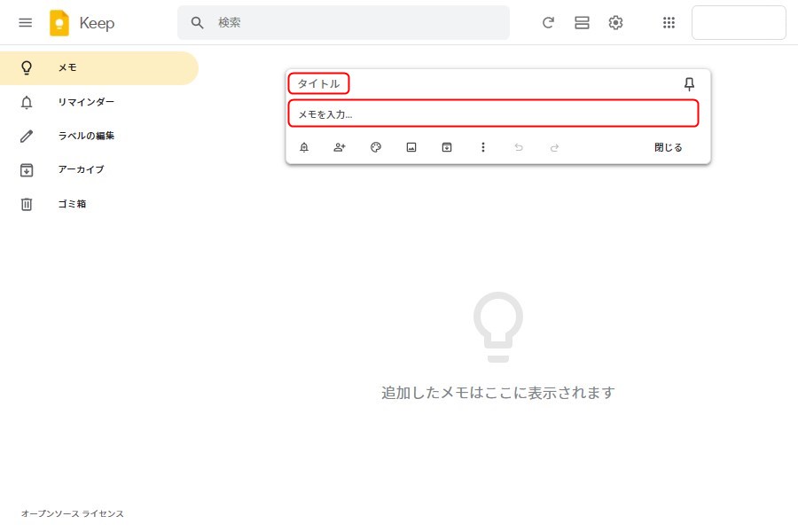
Task: Click the 閉じる button
Action: click(669, 147)
